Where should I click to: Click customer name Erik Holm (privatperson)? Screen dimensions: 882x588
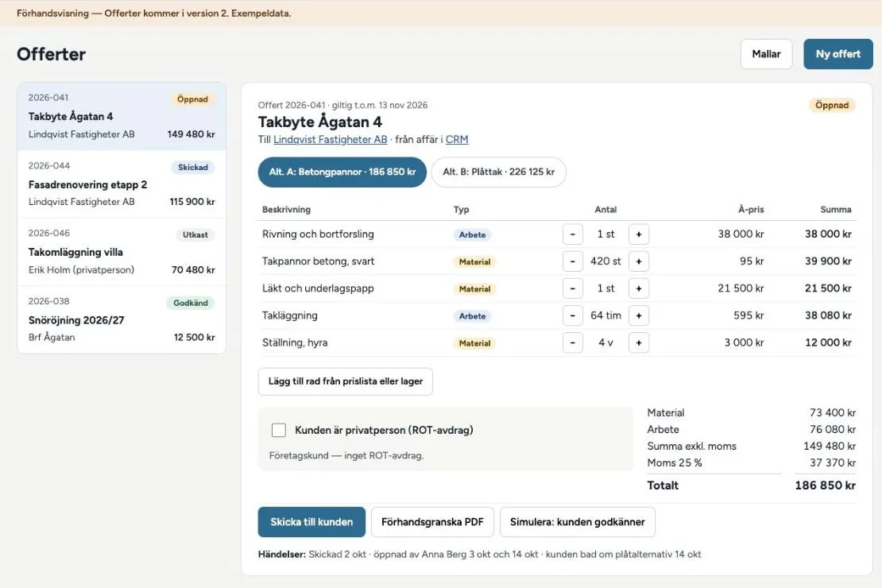pos(82,269)
